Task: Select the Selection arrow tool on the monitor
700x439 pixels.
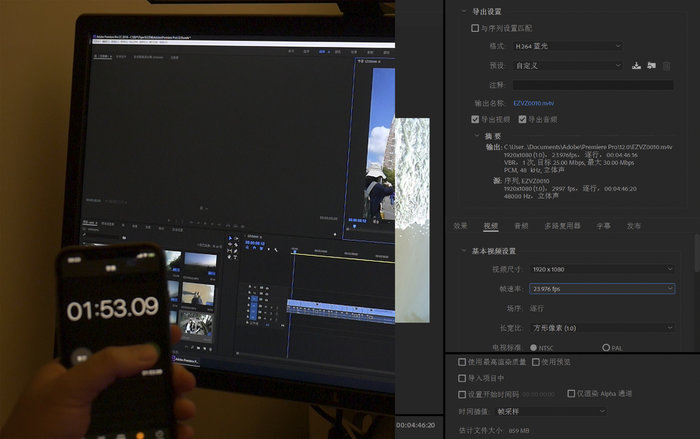Action: point(230,238)
